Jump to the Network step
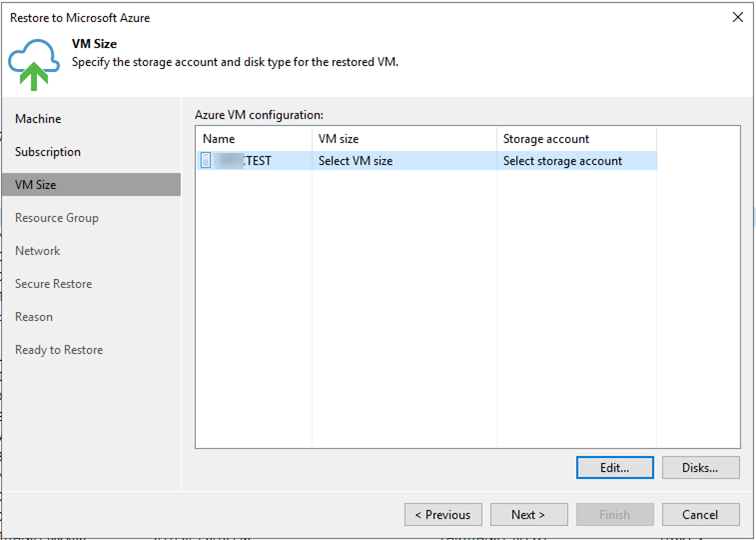 (38, 251)
